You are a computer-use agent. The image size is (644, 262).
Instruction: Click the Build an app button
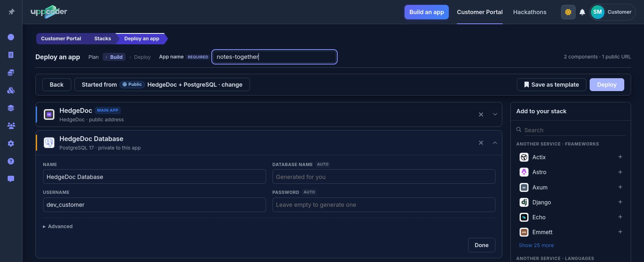(426, 12)
